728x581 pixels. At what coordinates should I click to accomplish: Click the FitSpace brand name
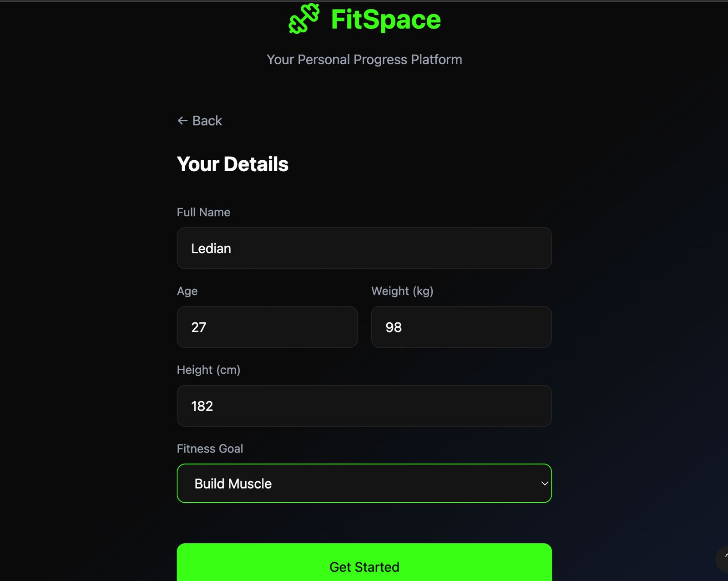(x=386, y=20)
